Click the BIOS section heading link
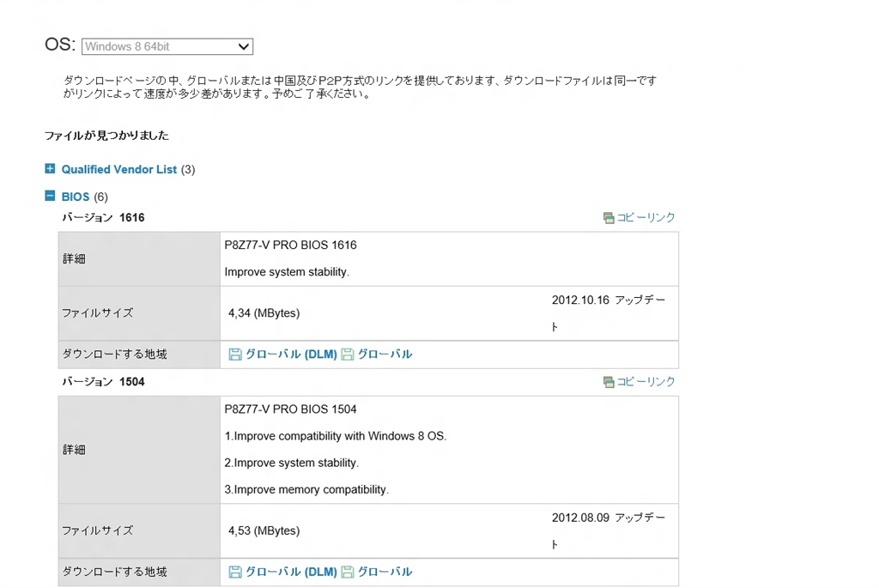 click(x=76, y=197)
